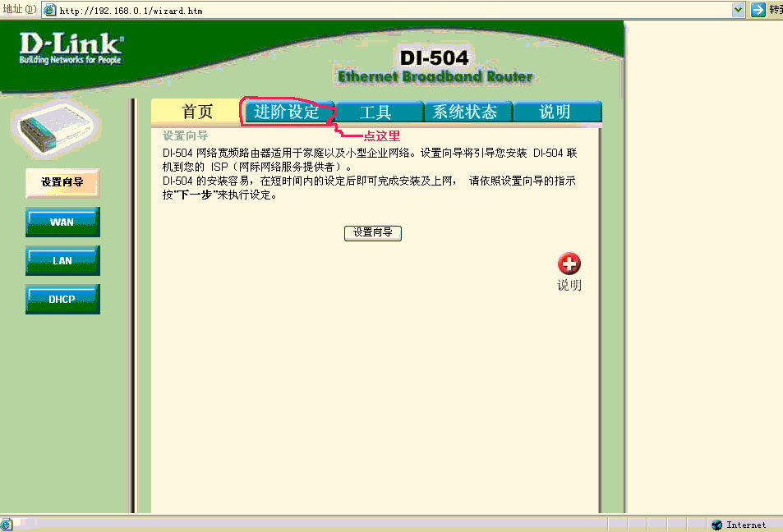Click the 说明 label under help icon

[569, 286]
